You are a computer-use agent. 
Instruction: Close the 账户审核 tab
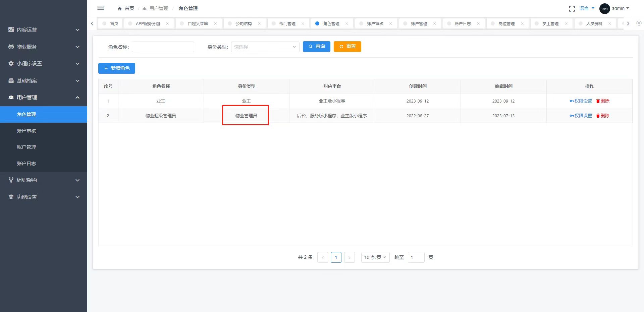[x=391, y=23]
